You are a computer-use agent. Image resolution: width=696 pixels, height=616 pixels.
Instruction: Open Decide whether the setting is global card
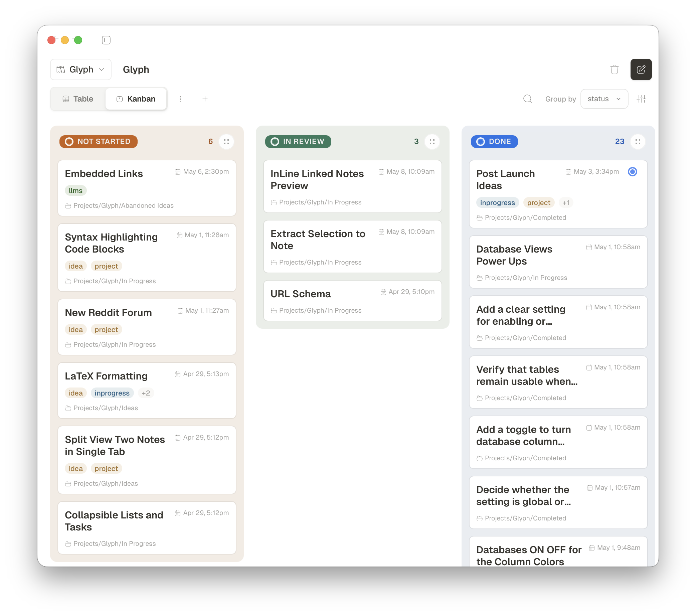[x=558, y=503]
